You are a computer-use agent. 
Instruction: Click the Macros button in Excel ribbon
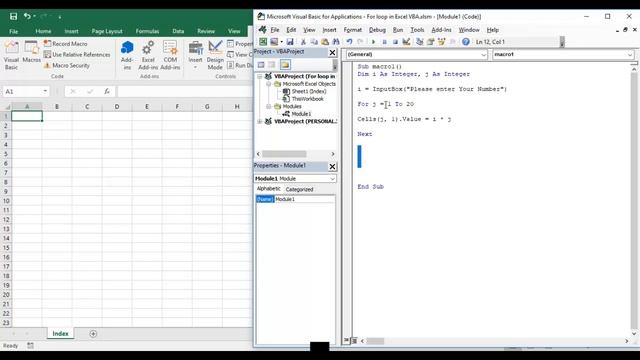click(31, 52)
